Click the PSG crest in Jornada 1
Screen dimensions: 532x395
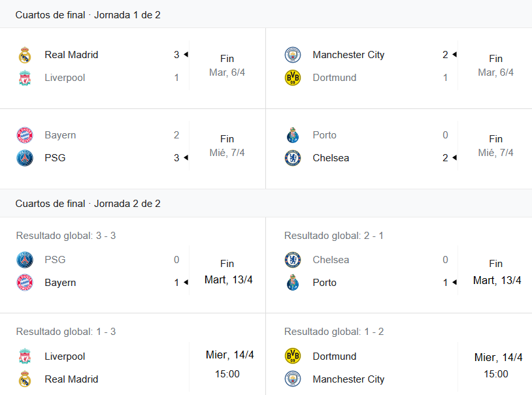[25, 158]
